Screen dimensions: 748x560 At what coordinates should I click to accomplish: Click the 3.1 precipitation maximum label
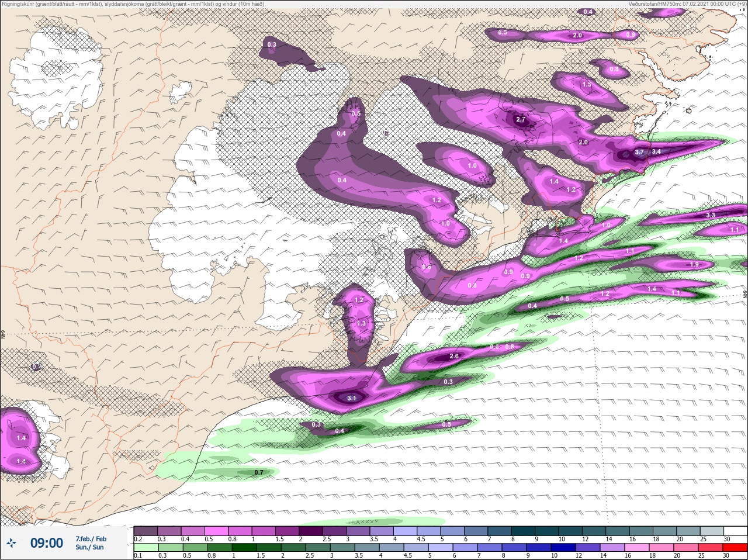351,398
